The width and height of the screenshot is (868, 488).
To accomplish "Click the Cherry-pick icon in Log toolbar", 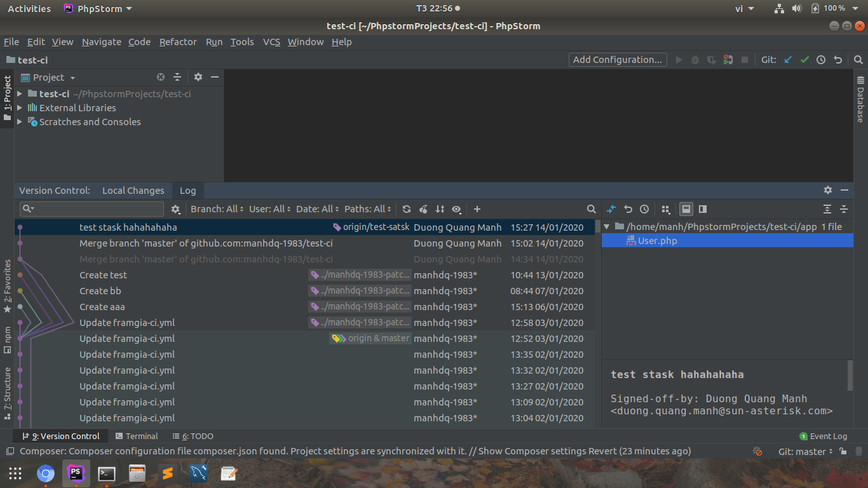I will point(423,209).
